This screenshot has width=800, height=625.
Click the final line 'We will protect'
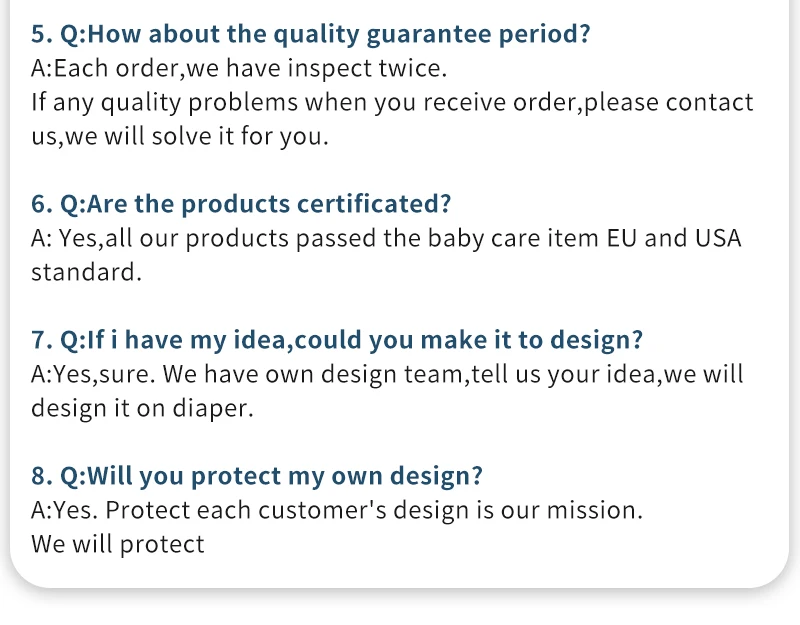[117, 545]
